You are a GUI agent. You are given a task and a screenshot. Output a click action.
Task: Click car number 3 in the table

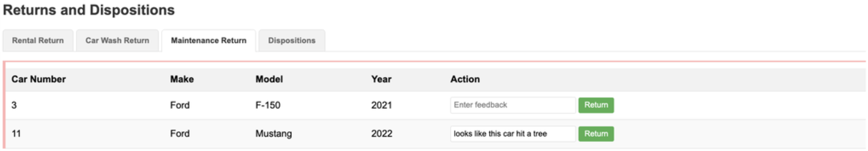(14, 105)
